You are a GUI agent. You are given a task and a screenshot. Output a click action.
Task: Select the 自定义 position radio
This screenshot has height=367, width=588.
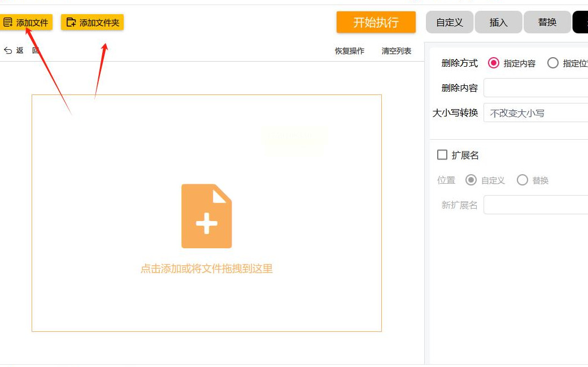pyautogui.click(x=471, y=180)
